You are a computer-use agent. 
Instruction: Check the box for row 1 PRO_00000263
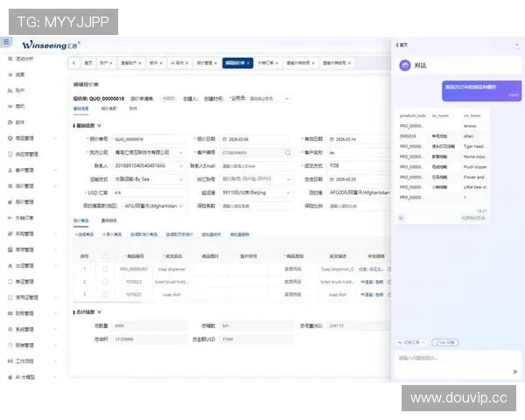[x=105, y=269]
